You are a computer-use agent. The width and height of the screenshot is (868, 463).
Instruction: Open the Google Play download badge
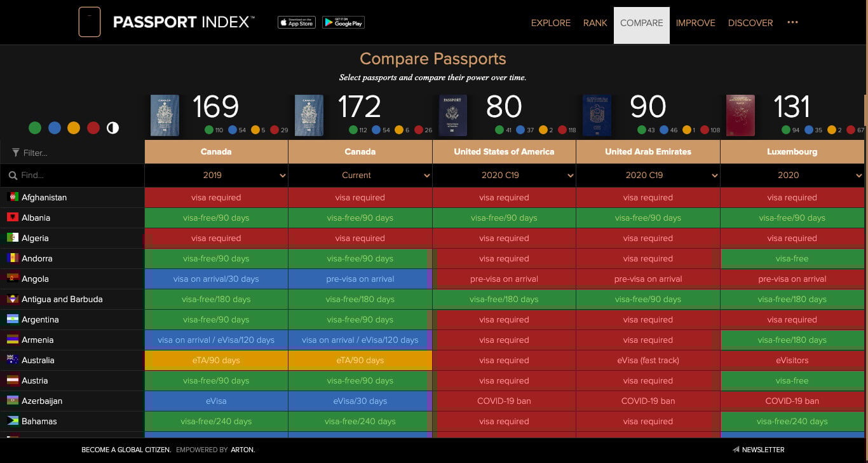click(x=343, y=22)
